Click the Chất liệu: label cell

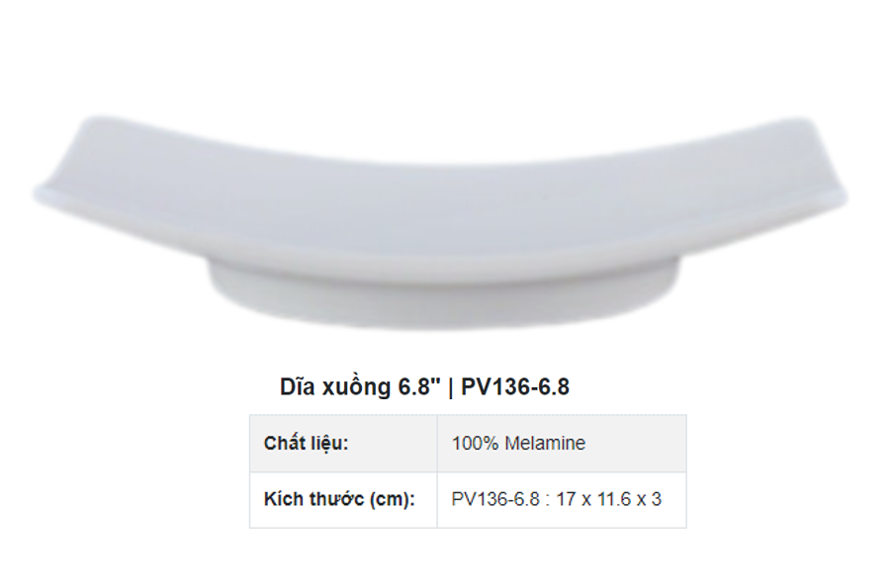click(x=343, y=443)
